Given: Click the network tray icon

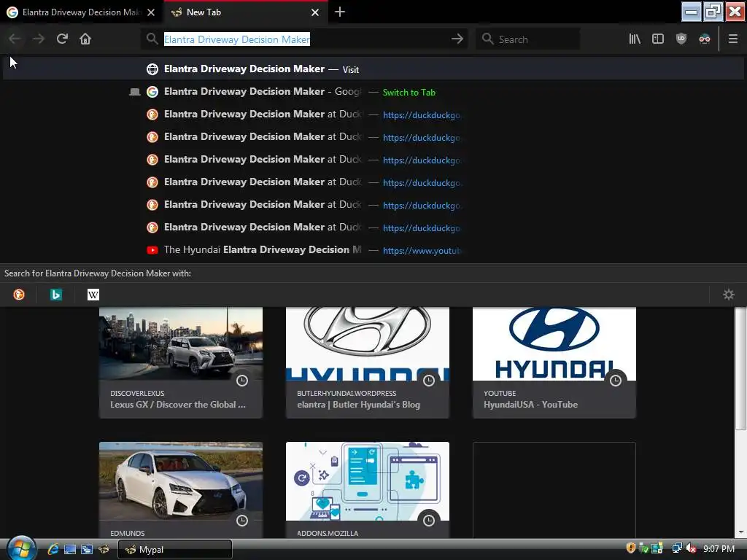Looking at the screenshot, I should click(676, 548).
